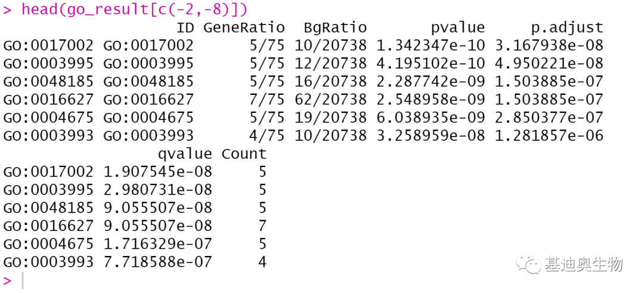Click the pvalue 6.038935e-09
Viewport: 644px width, 293px height.
pyautogui.click(x=431, y=118)
